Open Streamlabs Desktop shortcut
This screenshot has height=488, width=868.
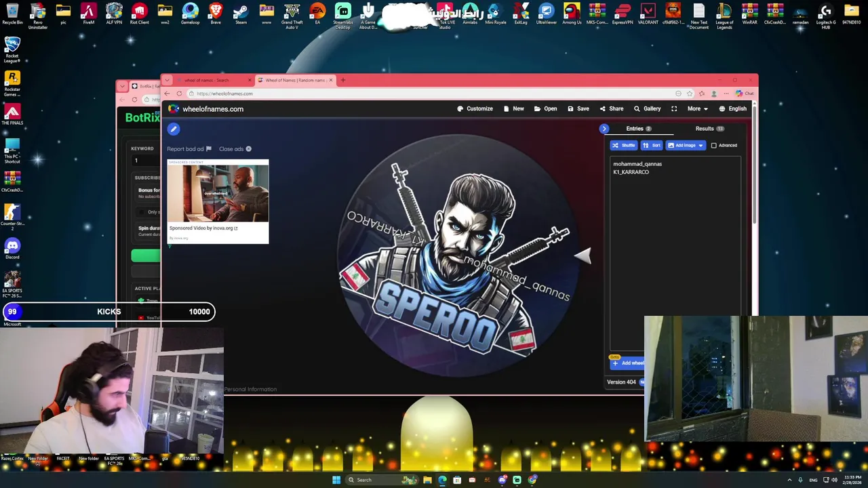[342, 15]
